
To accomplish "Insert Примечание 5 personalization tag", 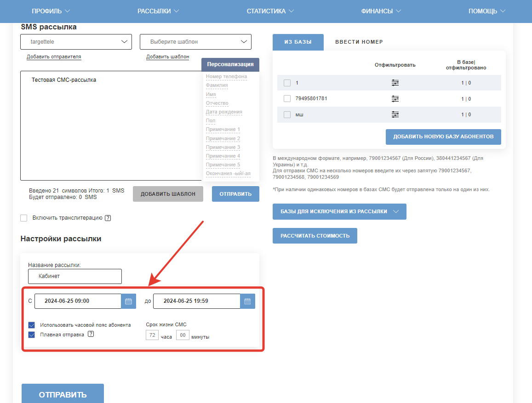I will [x=223, y=165].
